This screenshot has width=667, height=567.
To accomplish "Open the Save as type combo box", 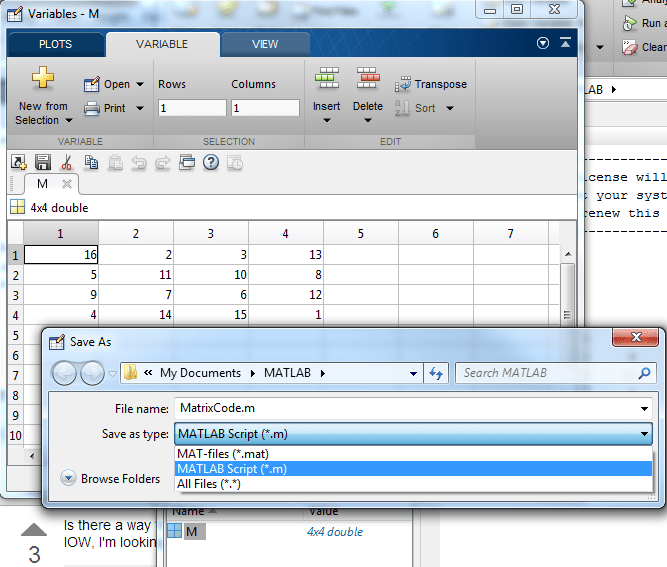I will tap(413, 434).
